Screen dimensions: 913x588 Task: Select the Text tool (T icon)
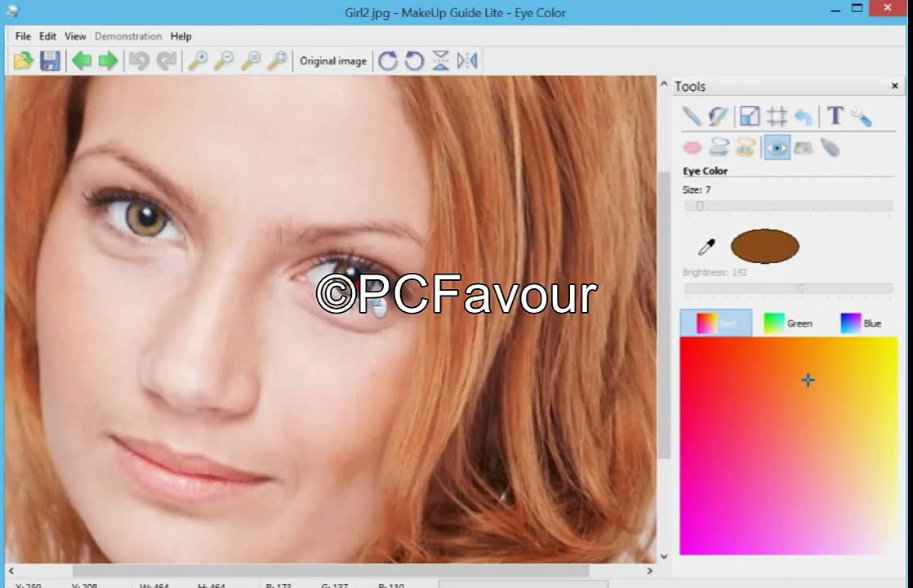[835, 116]
